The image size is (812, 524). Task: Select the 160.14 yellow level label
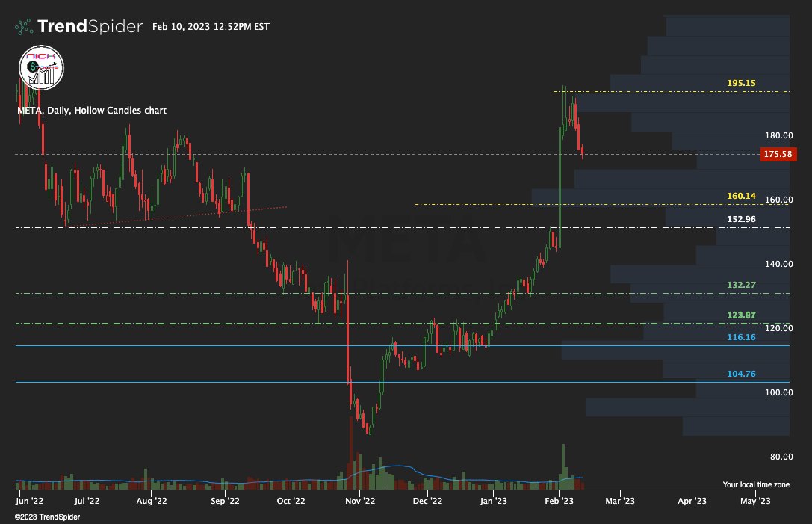pos(741,196)
